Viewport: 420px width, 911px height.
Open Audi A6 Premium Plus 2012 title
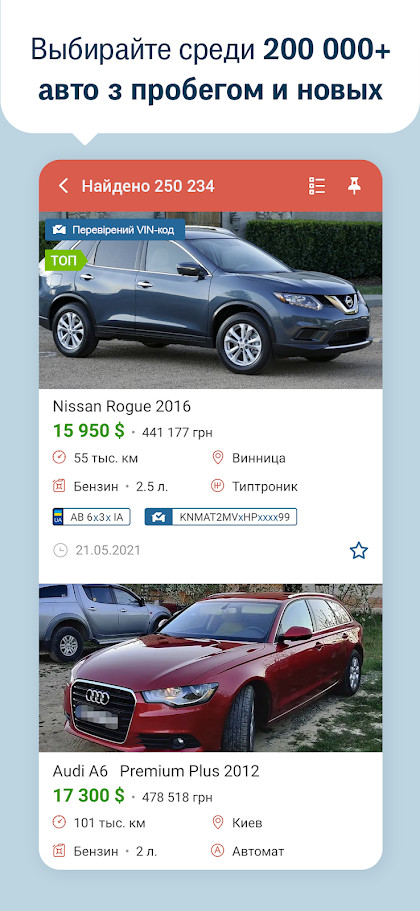[156, 771]
